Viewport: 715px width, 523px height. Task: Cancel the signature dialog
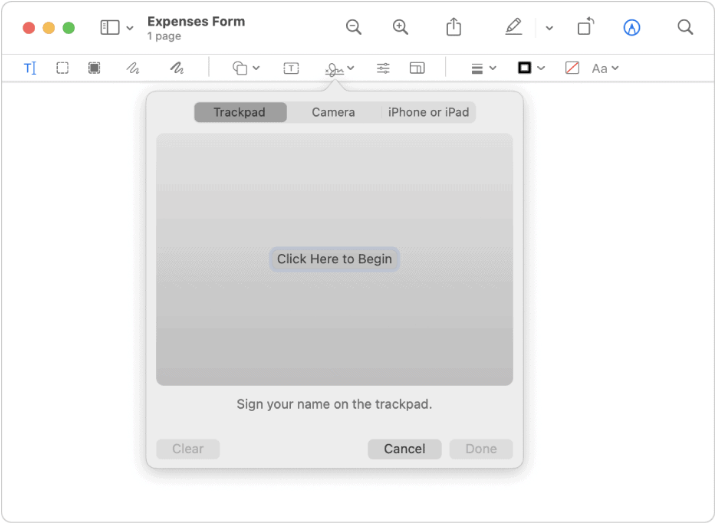pos(404,449)
